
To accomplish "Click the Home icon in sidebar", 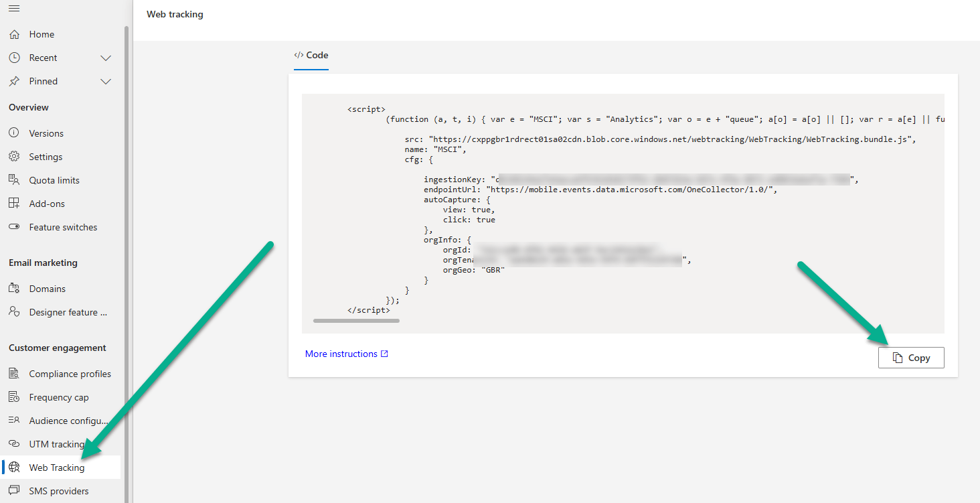I will (14, 34).
